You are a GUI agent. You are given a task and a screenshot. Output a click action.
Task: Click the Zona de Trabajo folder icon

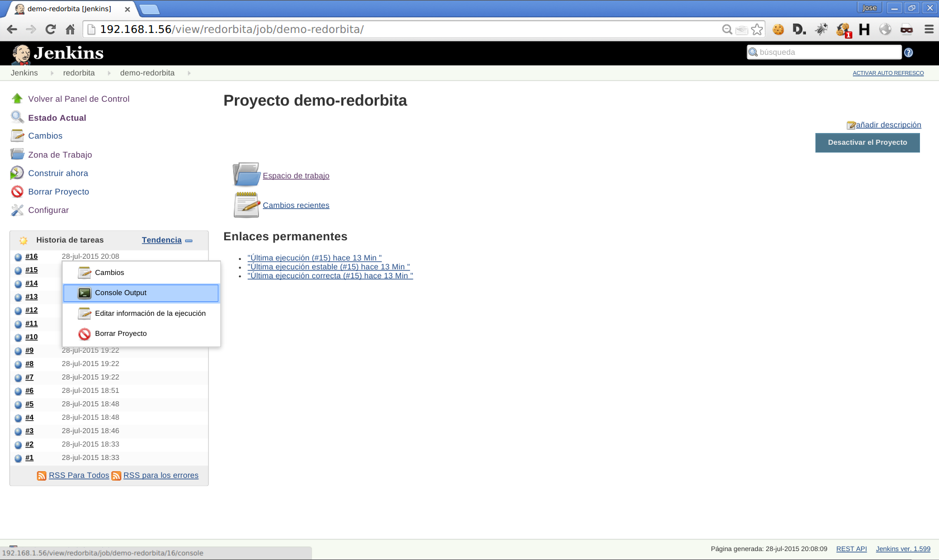pyautogui.click(x=17, y=154)
